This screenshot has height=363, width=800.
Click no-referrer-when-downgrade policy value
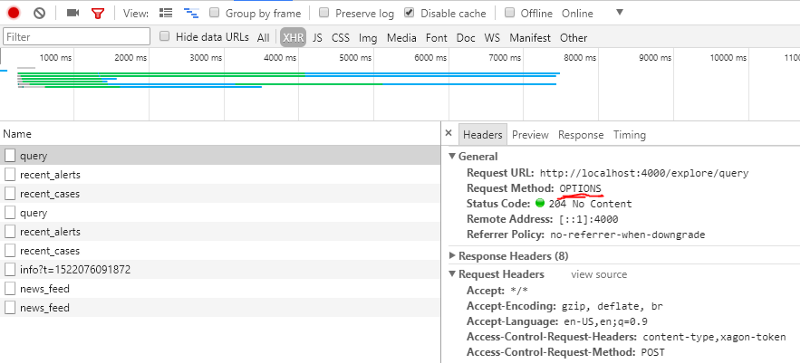point(627,235)
